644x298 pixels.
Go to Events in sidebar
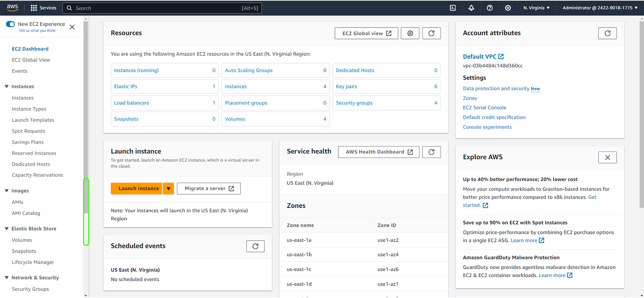coord(20,71)
